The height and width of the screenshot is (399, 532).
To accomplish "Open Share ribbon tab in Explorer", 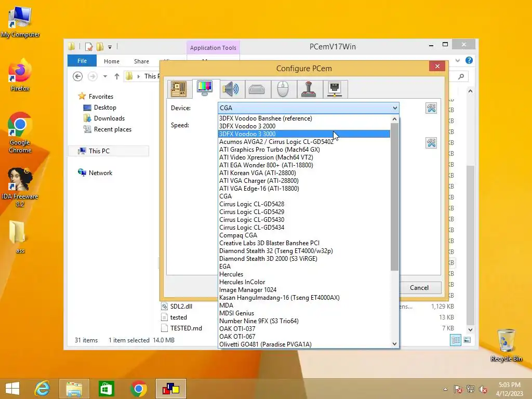I will [x=141, y=61].
